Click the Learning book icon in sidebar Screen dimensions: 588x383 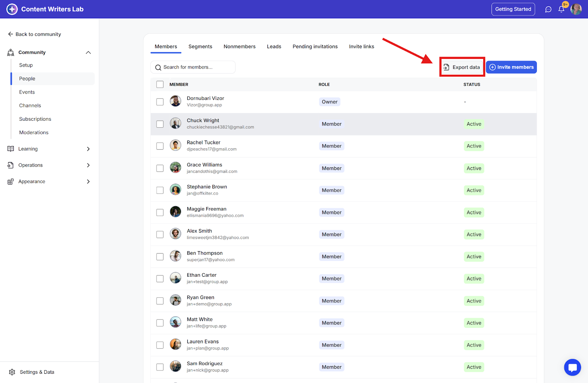pos(11,149)
